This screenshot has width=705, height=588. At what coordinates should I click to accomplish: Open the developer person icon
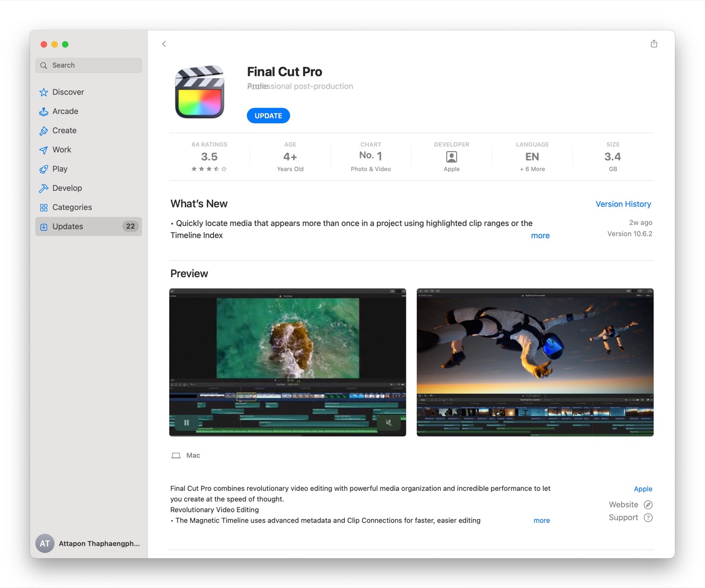(x=452, y=157)
